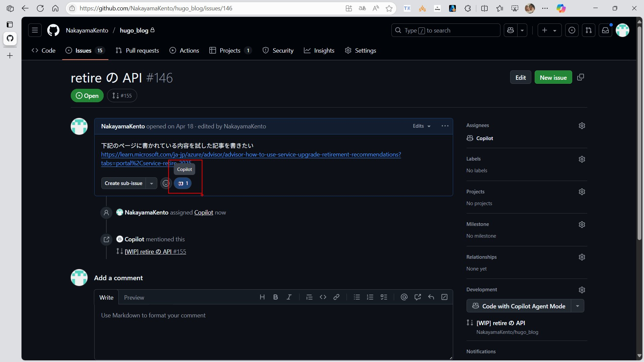Toggle bold formatting in the comment toolbar
Screen dimensions: 644x362
[x=275, y=297]
